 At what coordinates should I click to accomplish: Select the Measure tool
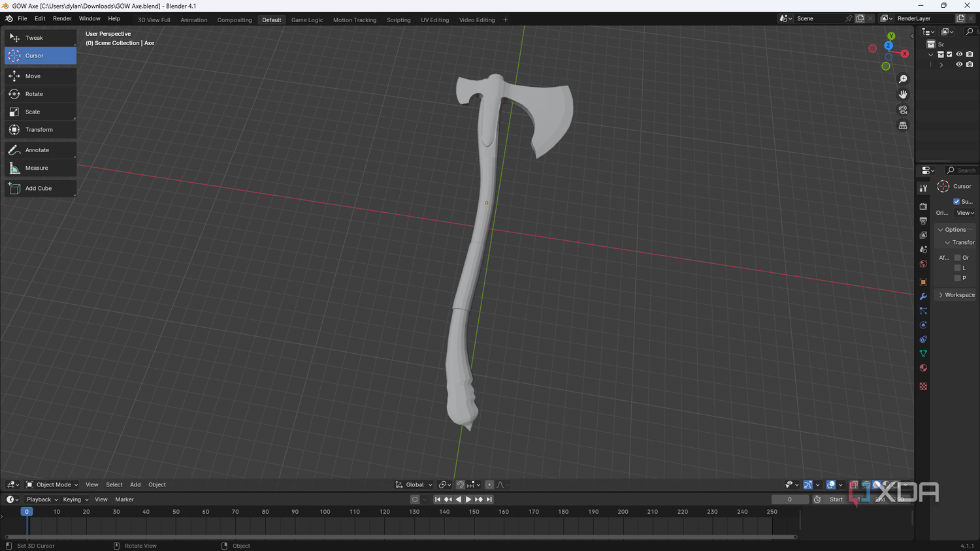(x=41, y=168)
